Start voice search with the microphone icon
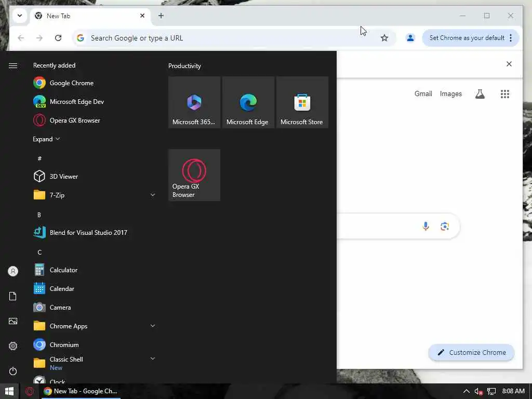Image resolution: width=532 pixels, height=399 pixels. point(426,226)
